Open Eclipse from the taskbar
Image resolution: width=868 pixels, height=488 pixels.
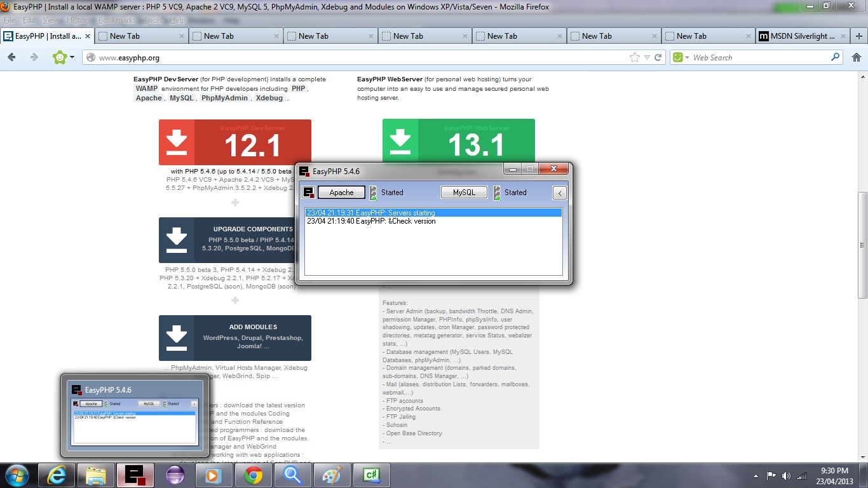pyautogui.click(x=174, y=475)
